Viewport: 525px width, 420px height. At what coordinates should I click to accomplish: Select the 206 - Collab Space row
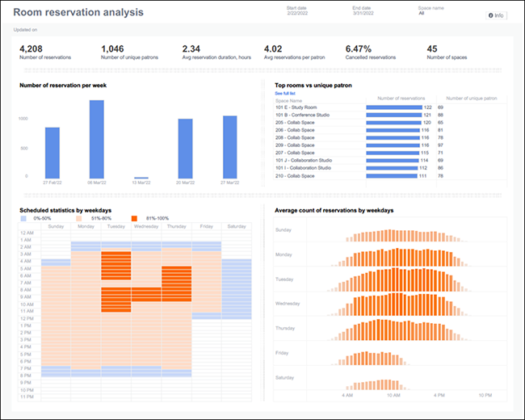coord(390,130)
